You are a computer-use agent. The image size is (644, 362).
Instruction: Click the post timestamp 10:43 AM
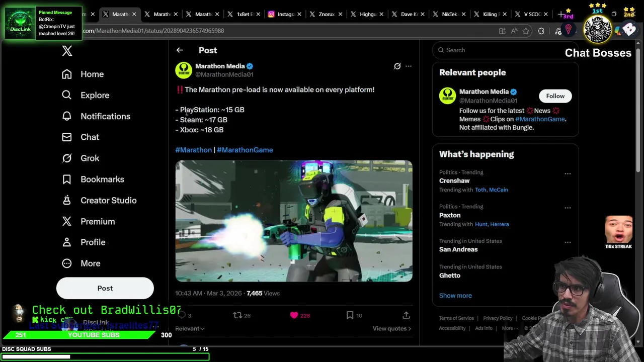coord(208,293)
